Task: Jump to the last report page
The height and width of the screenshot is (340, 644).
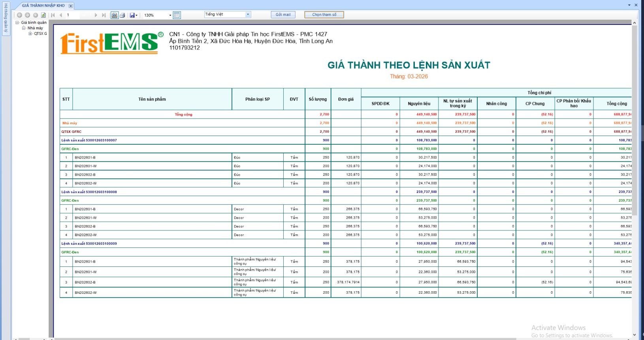Action: click(x=104, y=15)
